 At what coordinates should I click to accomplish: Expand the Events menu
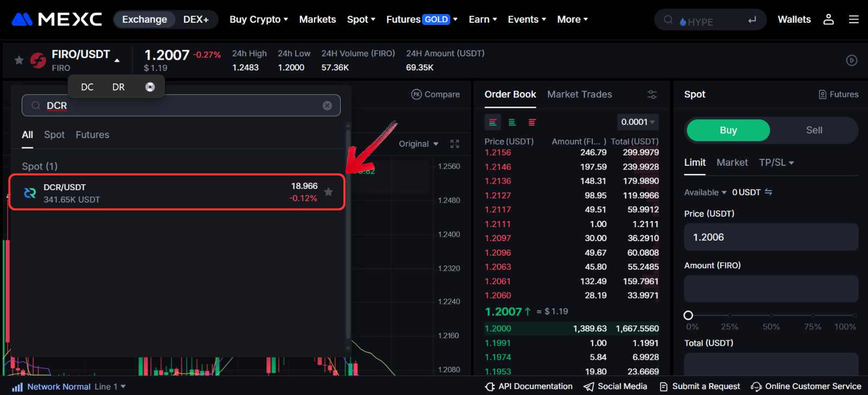click(x=527, y=20)
